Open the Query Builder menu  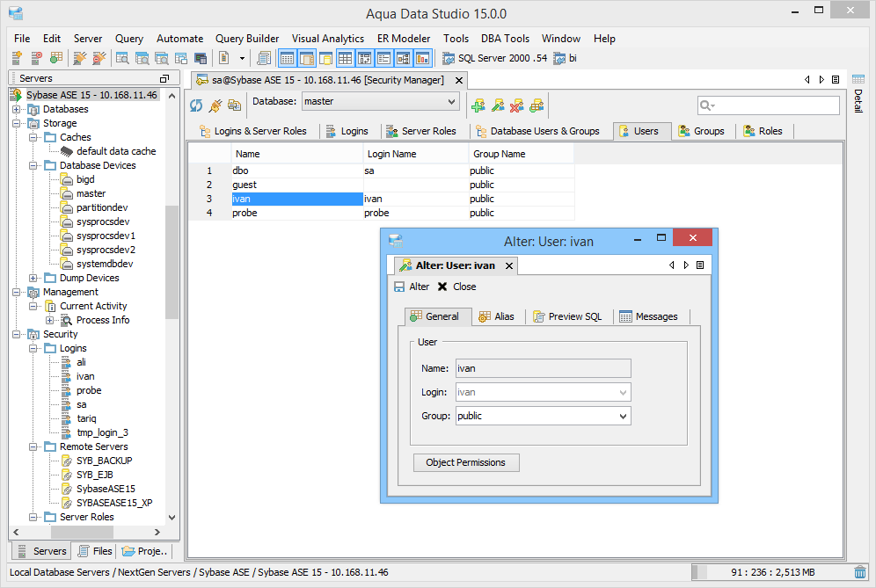[247, 39]
